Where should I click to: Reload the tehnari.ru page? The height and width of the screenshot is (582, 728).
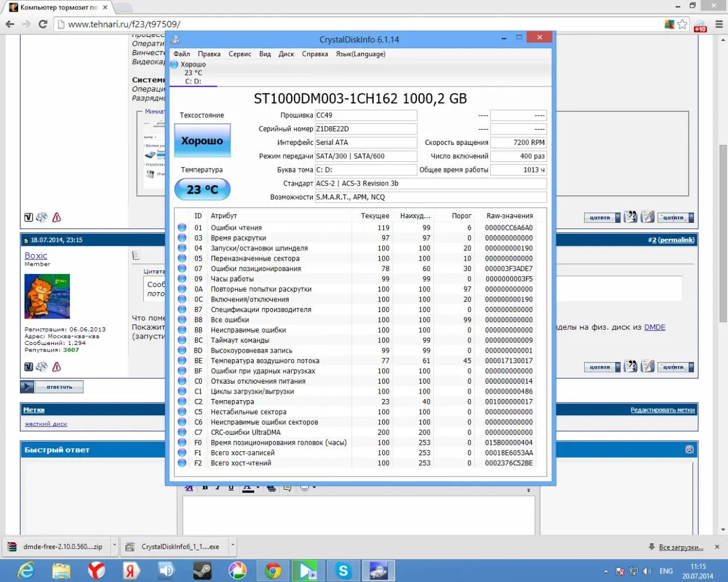point(43,24)
